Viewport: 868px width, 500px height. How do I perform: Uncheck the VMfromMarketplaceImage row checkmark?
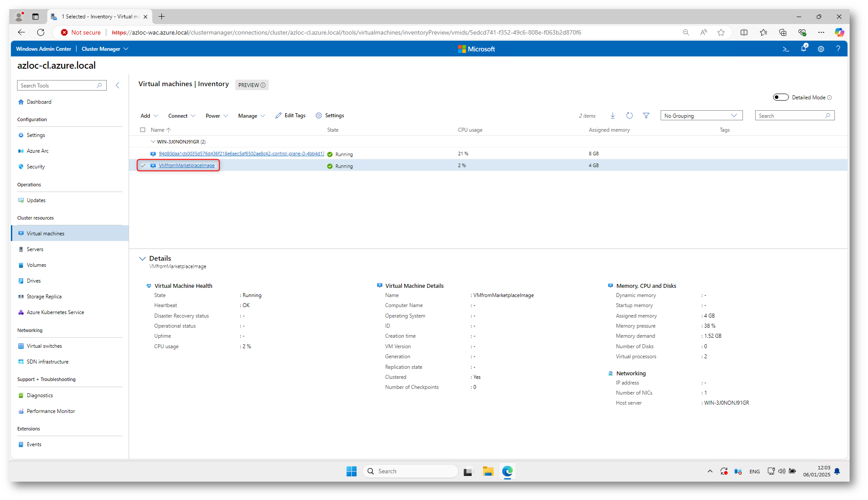[143, 165]
